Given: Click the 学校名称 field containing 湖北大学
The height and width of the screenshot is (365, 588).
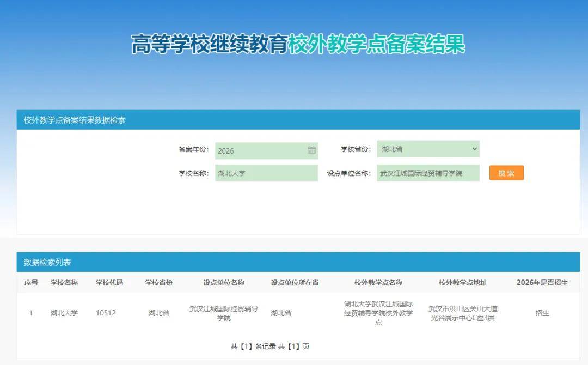Looking at the screenshot, I should click(266, 173).
